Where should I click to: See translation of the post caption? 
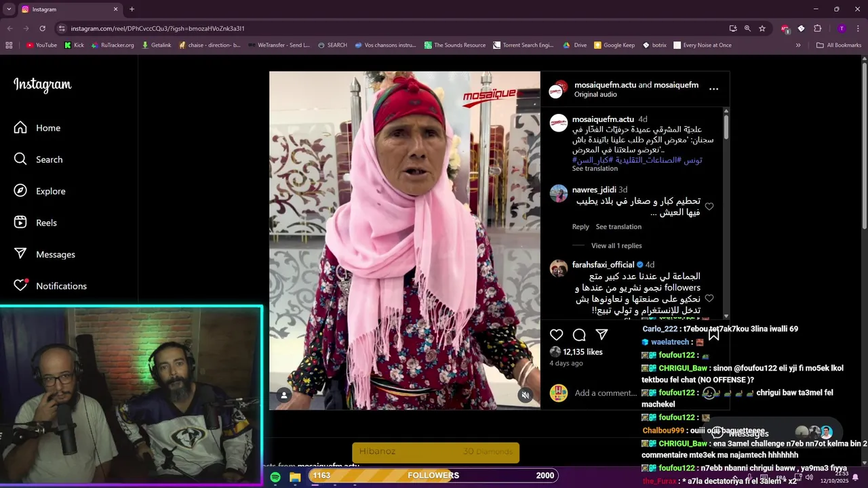click(x=595, y=169)
